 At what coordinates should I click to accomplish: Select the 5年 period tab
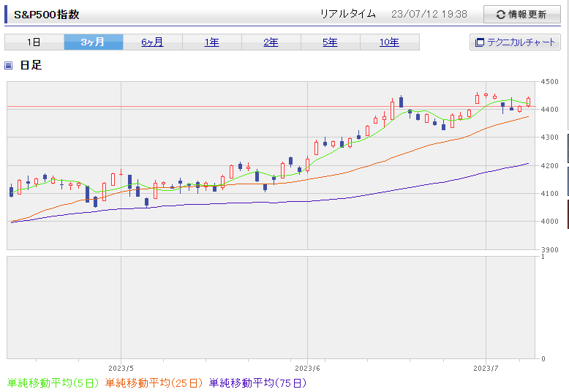tap(330, 42)
